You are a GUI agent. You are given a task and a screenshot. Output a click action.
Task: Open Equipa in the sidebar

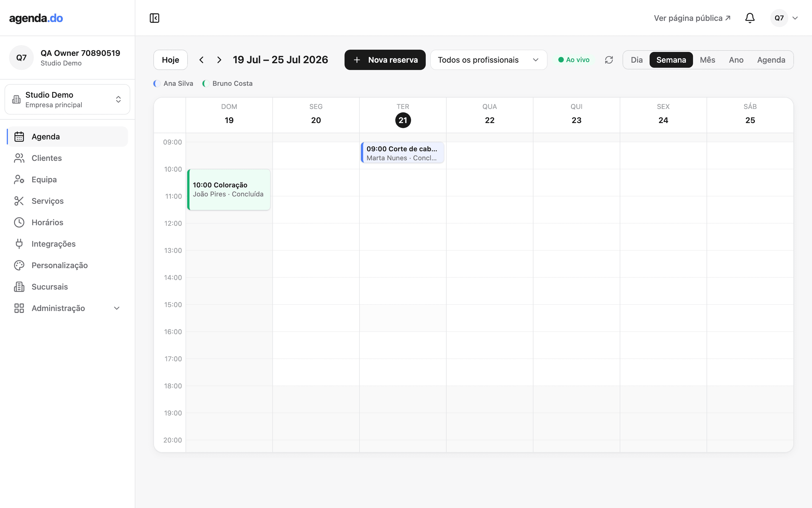(x=67, y=180)
